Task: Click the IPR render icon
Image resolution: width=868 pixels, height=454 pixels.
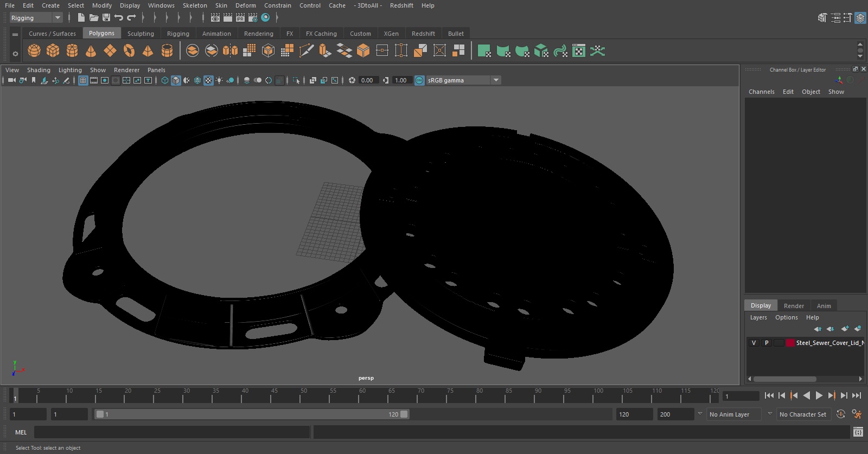Action: point(240,18)
